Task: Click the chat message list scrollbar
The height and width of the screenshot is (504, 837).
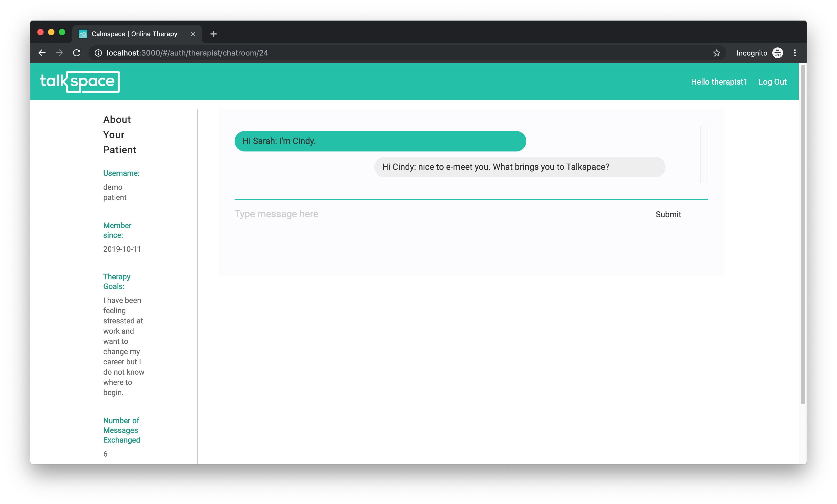Action: [704, 154]
